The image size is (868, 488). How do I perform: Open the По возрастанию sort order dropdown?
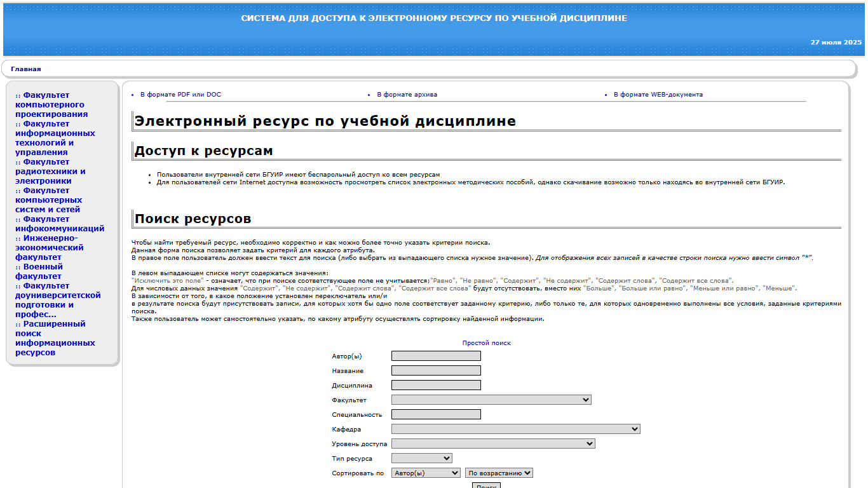click(x=499, y=473)
